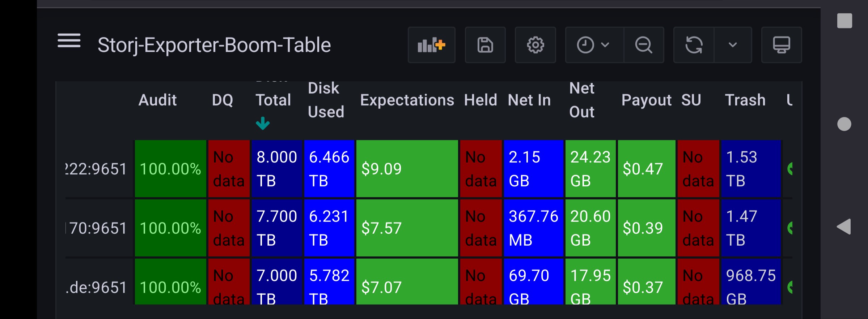Click the Storj-Exporter-Boom-Table dashboard title
Image resolution: width=868 pixels, height=319 pixels.
[214, 45]
